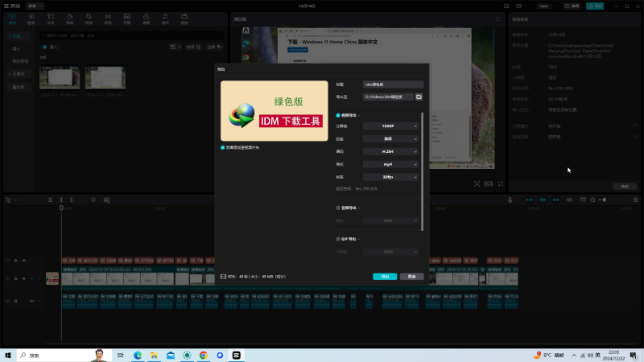Toggle the lock on the main video track
Viewport: 644px width, 362px height.
[x=15, y=278]
